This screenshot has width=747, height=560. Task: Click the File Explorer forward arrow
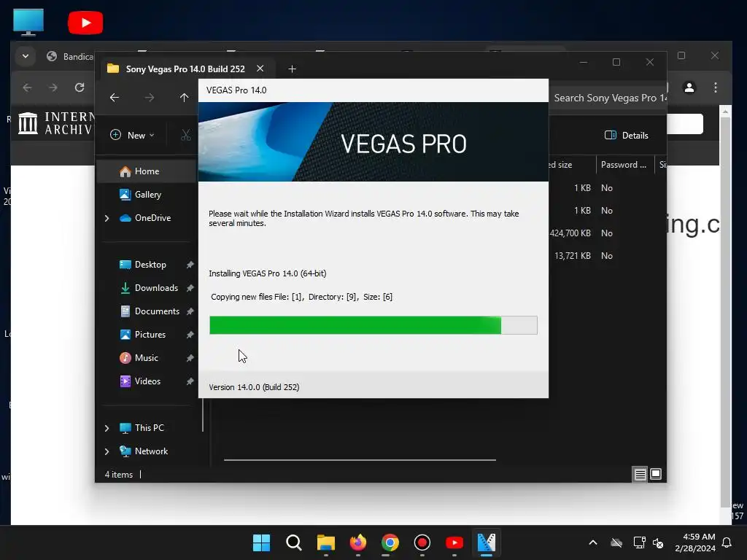pyautogui.click(x=150, y=98)
